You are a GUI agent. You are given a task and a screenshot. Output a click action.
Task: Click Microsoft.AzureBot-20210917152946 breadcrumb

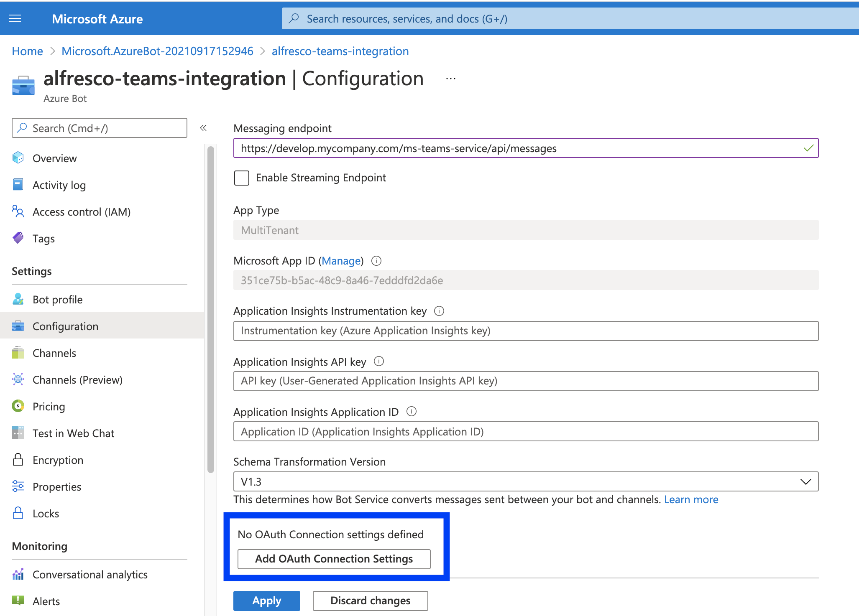(x=157, y=51)
